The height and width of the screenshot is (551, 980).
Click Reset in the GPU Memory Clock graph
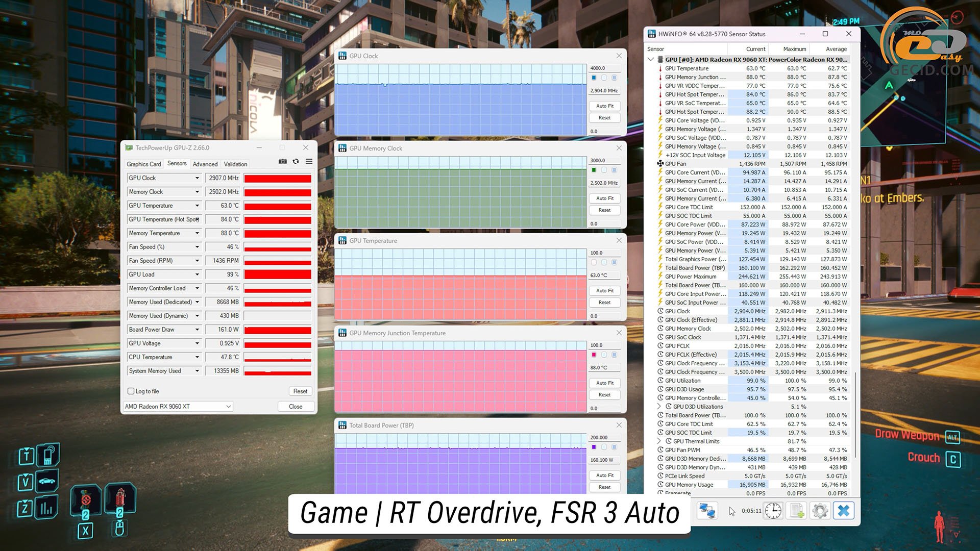click(x=605, y=210)
